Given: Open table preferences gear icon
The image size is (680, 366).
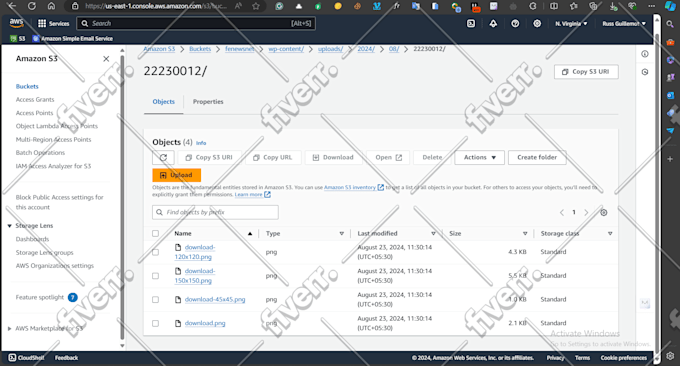Looking at the screenshot, I should (604, 212).
